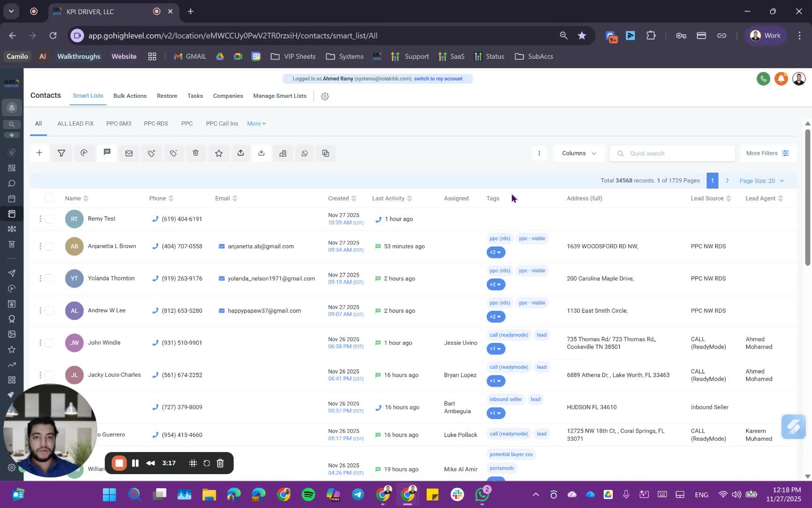Select the Yolanda Thornton row checkbox
The image size is (812, 508).
point(49,278)
